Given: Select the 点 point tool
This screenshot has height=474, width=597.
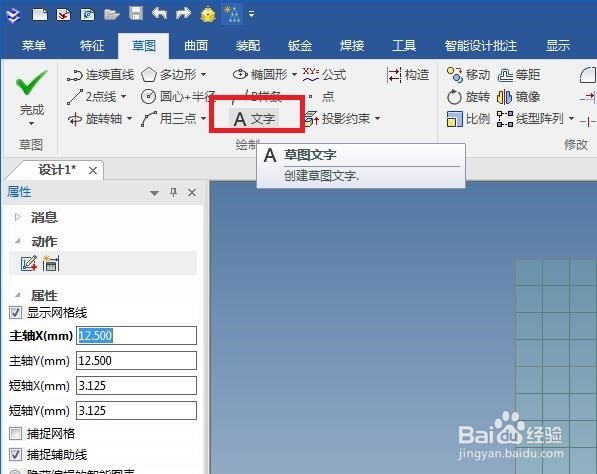Looking at the screenshot, I should [x=321, y=97].
